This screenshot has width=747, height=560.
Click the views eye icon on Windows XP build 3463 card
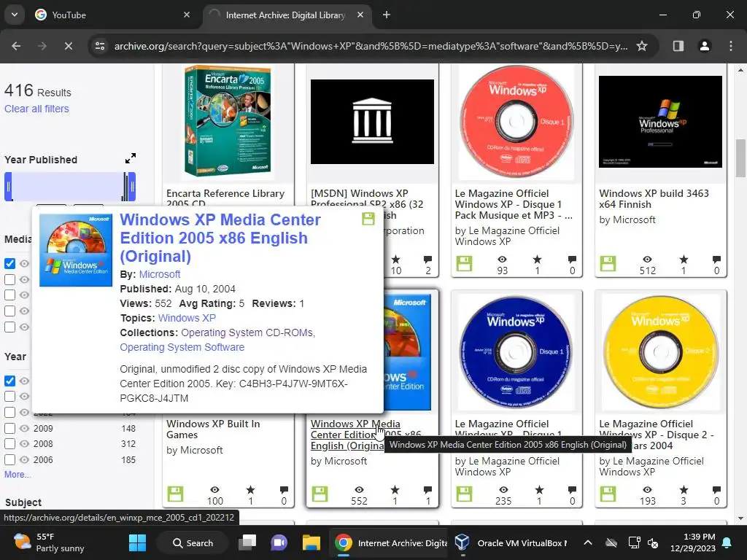pyautogui.click(x=647, y=259)
